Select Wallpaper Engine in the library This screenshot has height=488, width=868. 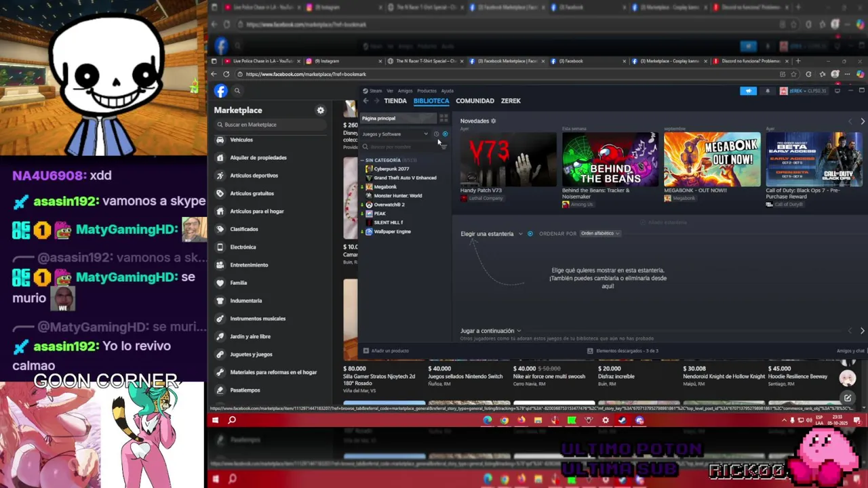click(x=392, y=232)
